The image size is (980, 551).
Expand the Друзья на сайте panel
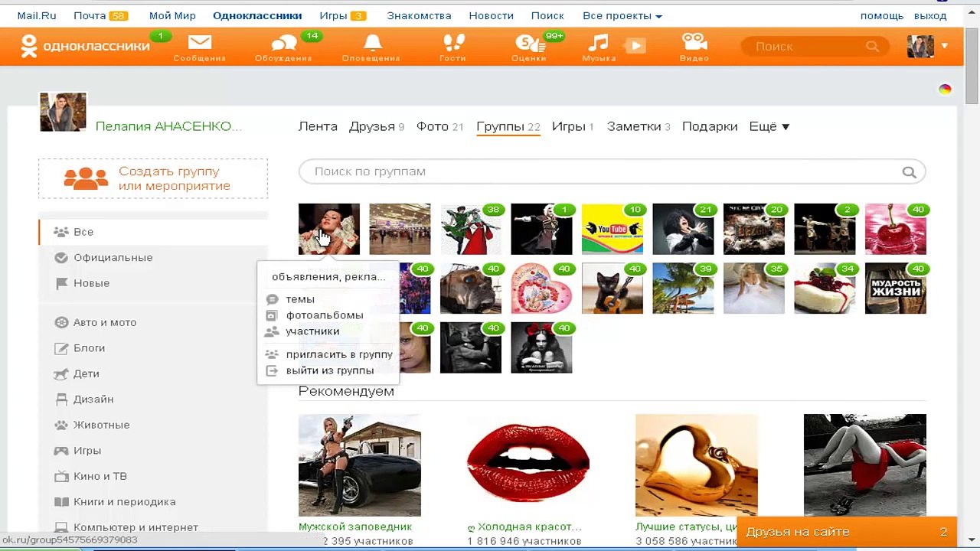tap(847, 532)
